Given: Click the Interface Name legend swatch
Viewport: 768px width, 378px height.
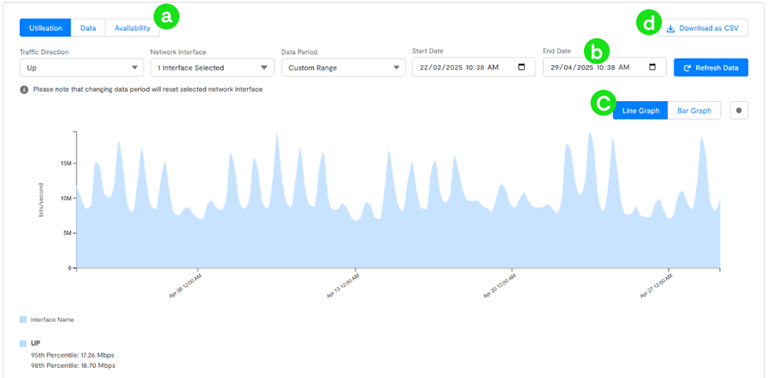Looking at the screenshot, I should (23, 319).
